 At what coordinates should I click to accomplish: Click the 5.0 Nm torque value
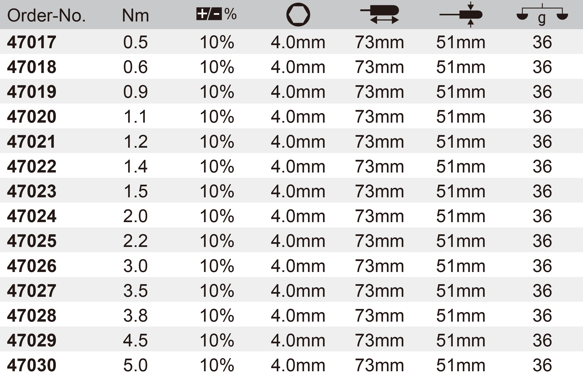click(135, 365)
